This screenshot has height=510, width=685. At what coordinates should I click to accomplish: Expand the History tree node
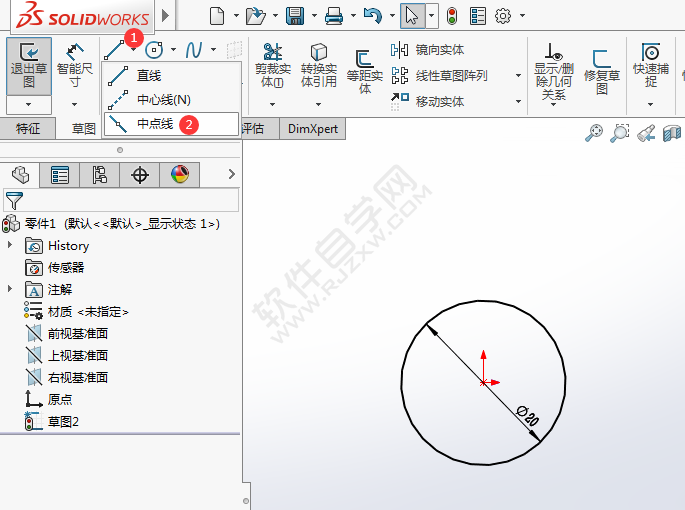(x=10, y=245)
